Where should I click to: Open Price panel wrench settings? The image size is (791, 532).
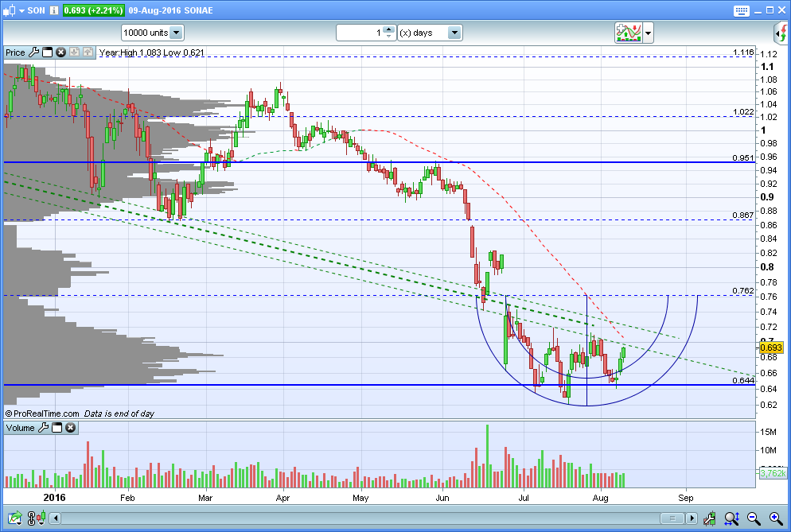(33, 52)
